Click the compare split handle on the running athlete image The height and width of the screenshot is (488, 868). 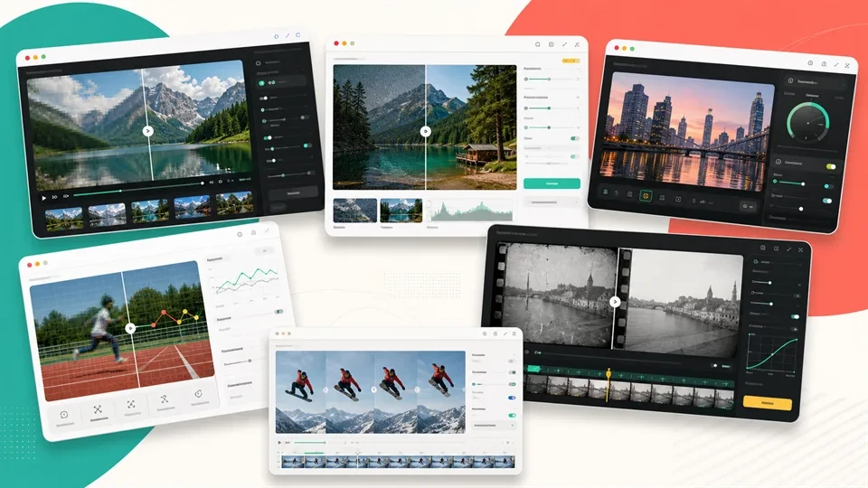(x=130, y=328)
